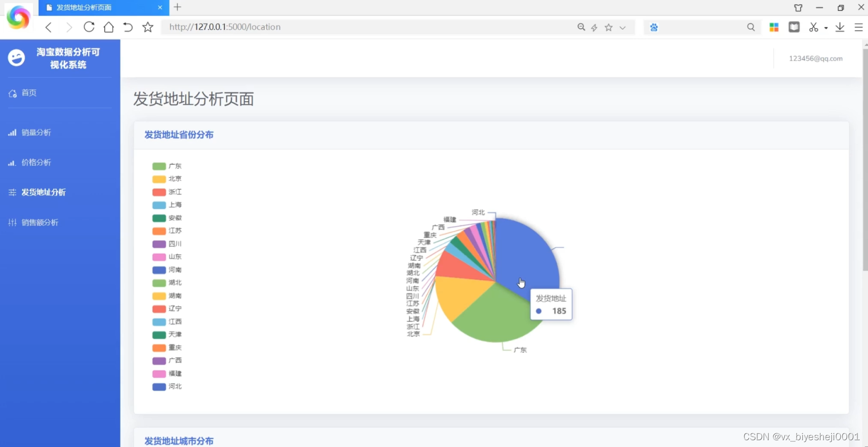868x447 pixels.
Task: Click the browser logo icon at top-left
Action: coord(18,17)
